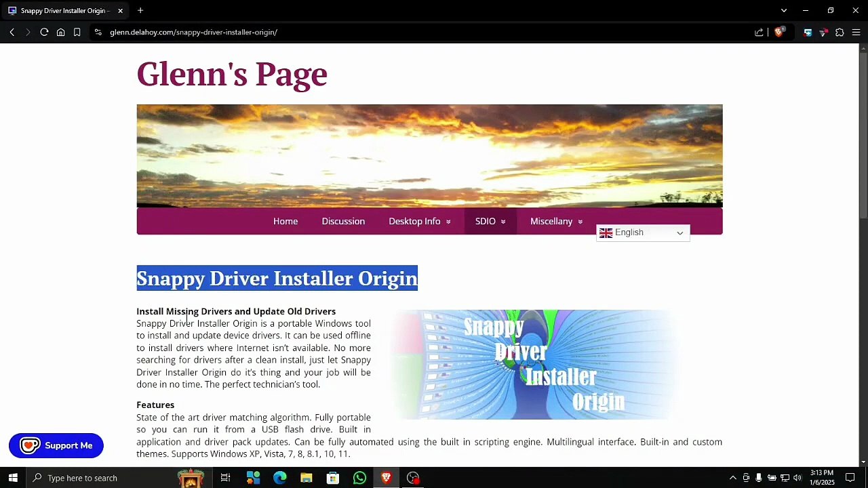Open Brave Shields lion icon
The image size is (868, 488).
click(x=779, y=32)
